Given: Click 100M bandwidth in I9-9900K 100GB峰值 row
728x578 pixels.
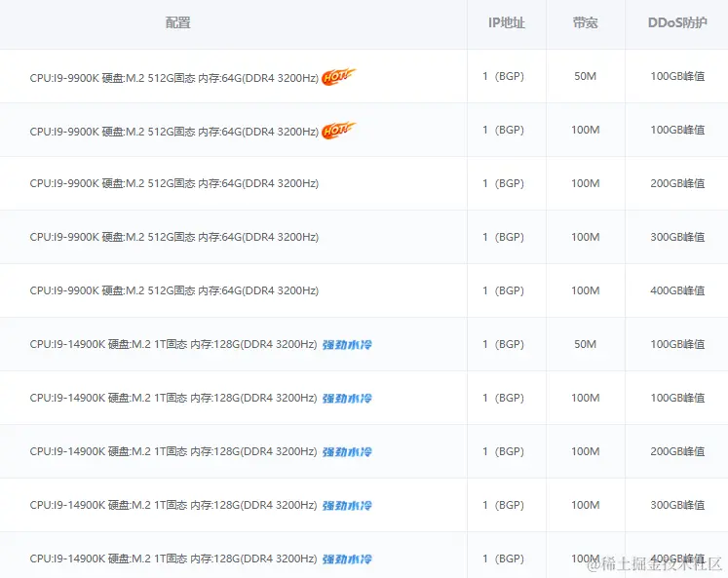Looking at the screenshot, I should 585,130.
